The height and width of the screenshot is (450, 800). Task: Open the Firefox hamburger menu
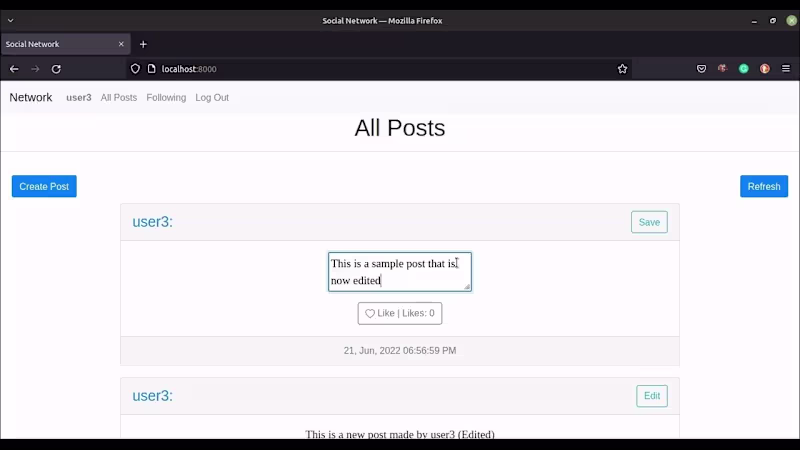click(x=786, y=68)
